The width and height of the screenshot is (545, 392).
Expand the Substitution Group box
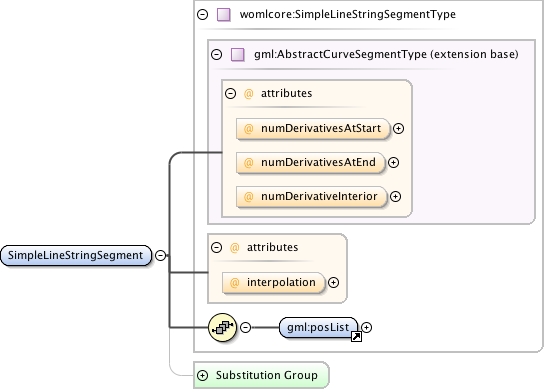click(x=202, y=375)
